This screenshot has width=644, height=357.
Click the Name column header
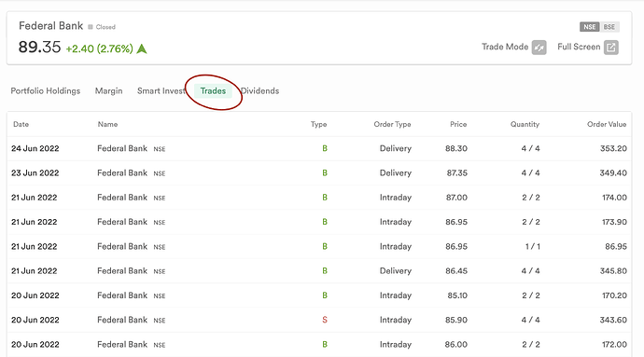107,124
